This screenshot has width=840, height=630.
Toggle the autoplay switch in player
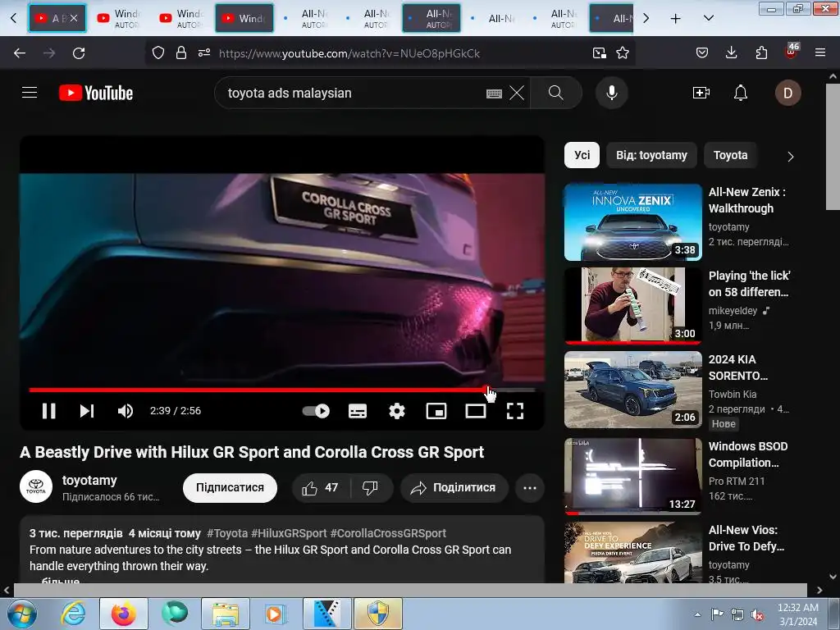(316, 411)
